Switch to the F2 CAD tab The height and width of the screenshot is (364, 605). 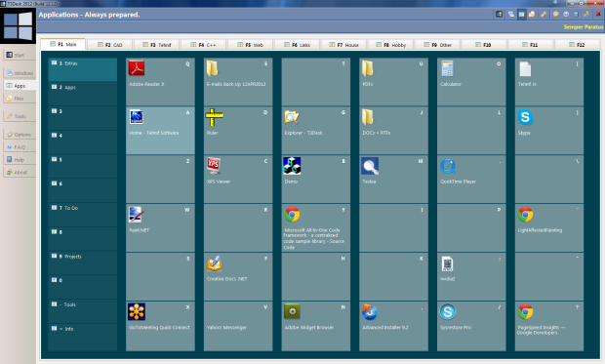[109, 45]
